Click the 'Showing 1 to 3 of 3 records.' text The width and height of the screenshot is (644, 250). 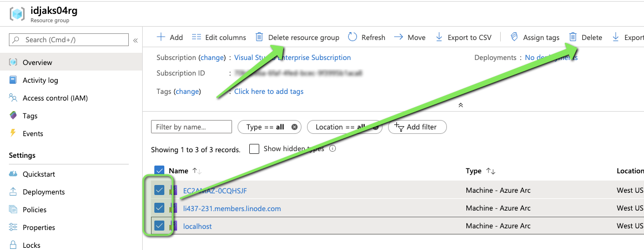196,149
